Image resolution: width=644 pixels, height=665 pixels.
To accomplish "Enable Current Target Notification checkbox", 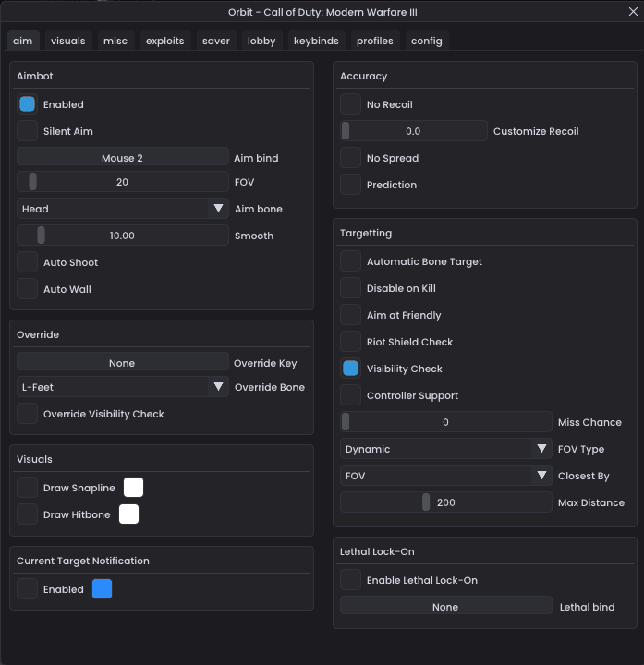I will tap(27, 589).
